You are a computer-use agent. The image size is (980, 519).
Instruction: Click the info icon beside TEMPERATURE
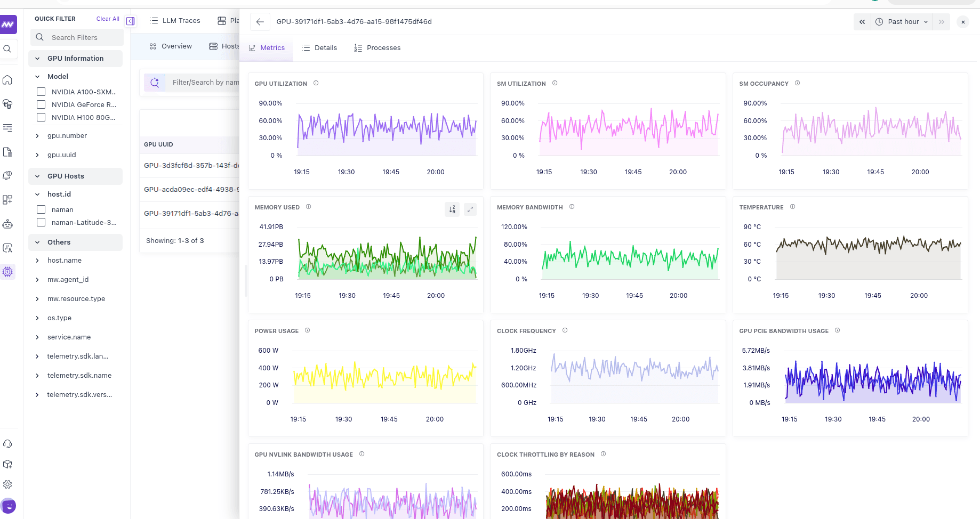point(792,207)
